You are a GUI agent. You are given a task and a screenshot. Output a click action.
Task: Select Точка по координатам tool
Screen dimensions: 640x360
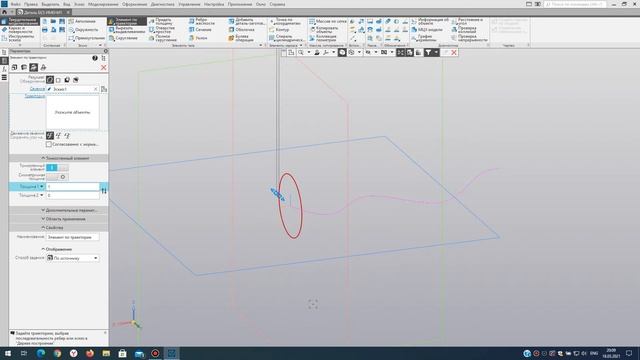(286, 21)
